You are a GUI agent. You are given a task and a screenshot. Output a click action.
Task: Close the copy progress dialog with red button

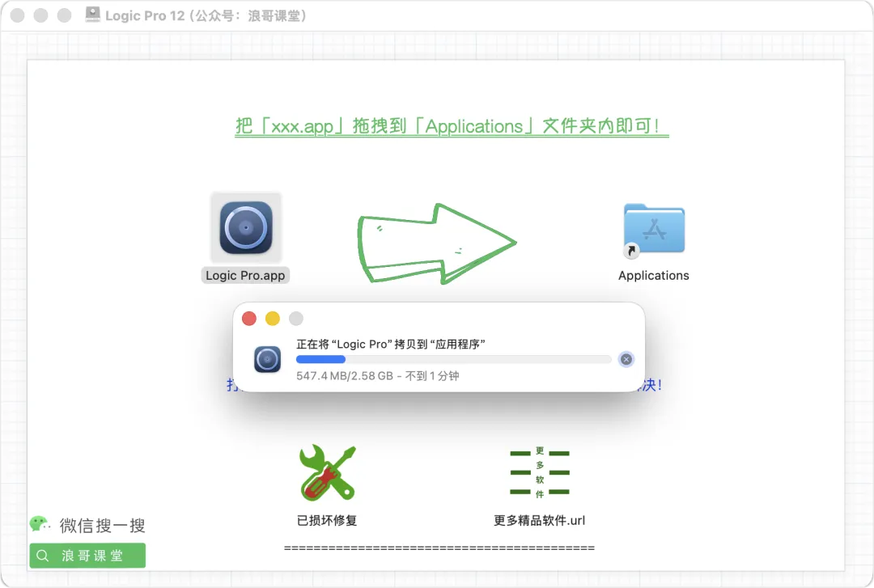click(x=249, y=318)
